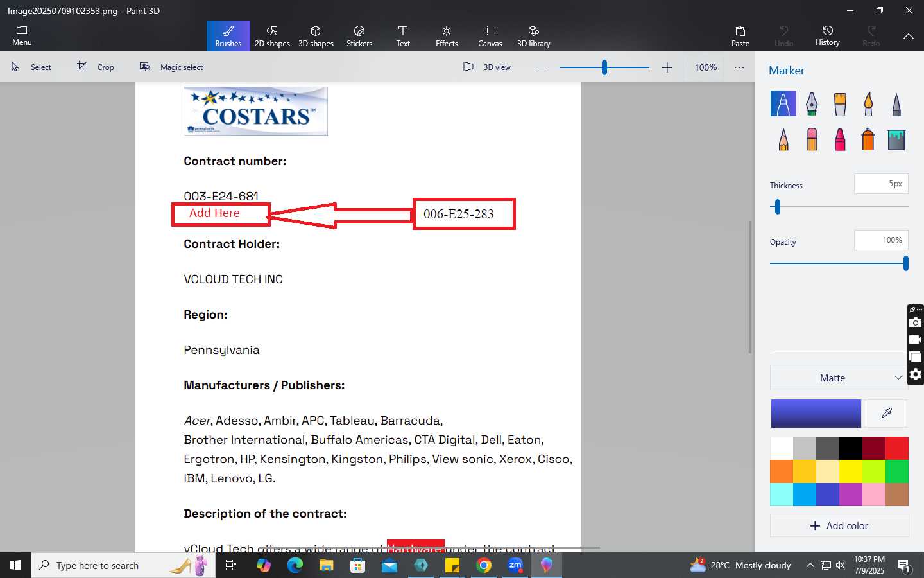
Task: Open the Effects tab
Action: 447,36
